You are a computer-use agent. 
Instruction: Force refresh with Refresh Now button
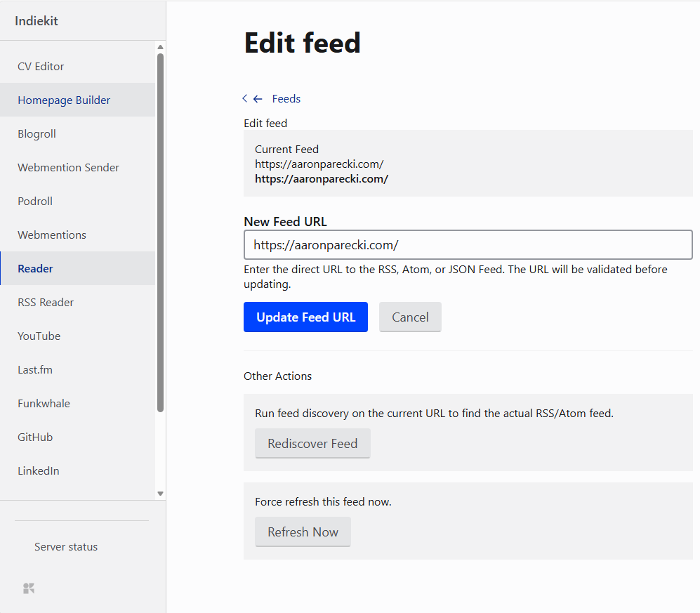click(x=303, y=532)
